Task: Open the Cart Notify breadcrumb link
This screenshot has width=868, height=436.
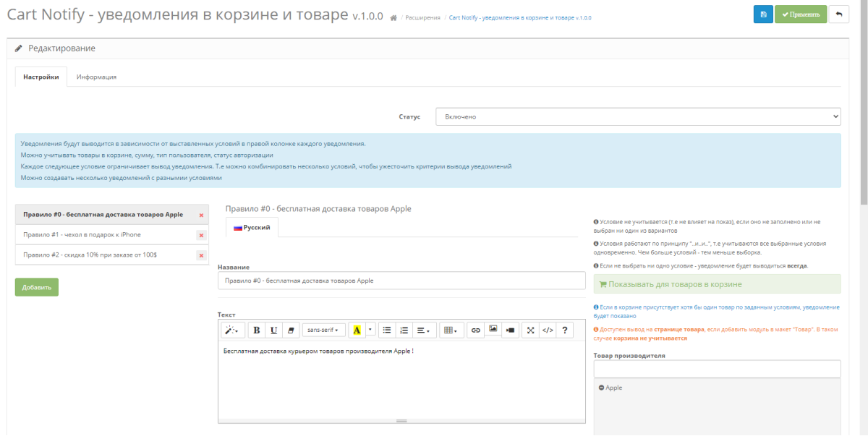Action: tap(520, 17)
